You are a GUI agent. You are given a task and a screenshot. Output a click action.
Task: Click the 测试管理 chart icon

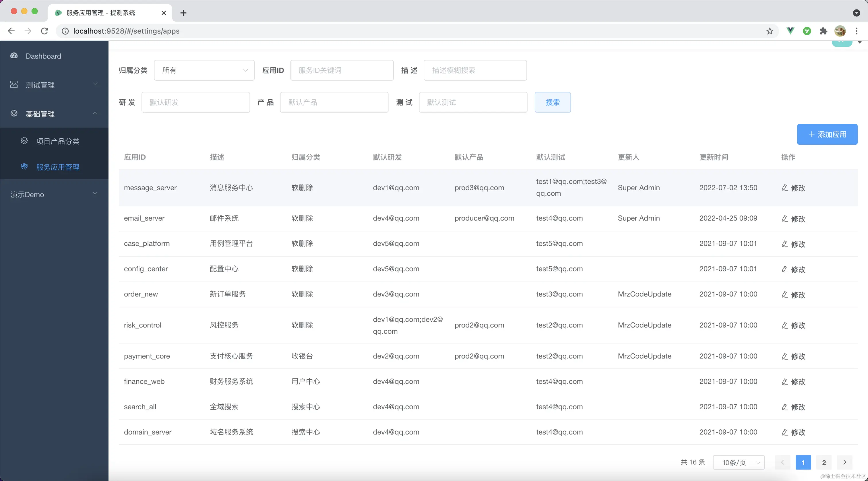click(14, 84)
